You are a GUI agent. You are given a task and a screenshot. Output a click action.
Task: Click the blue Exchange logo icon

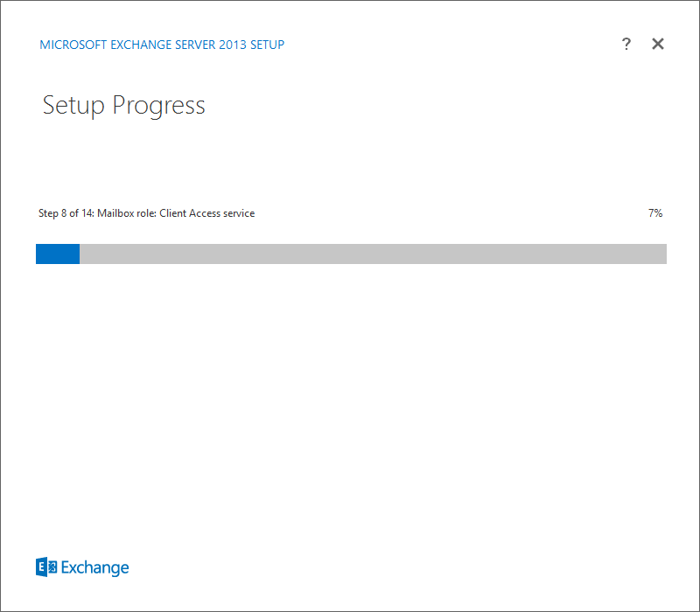coord(46,567)
